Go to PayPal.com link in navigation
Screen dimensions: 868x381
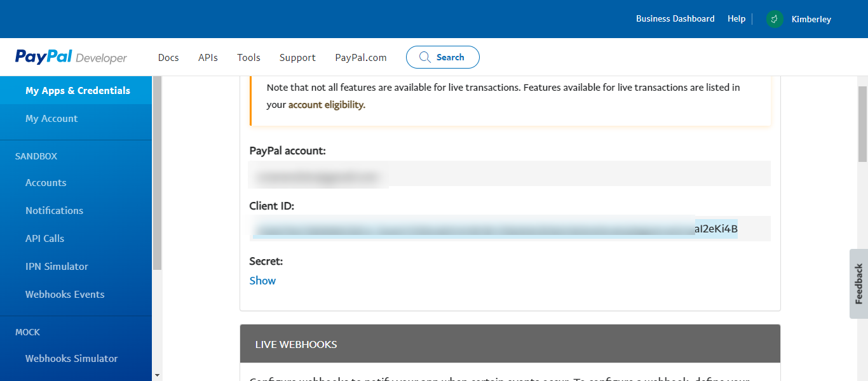[x=361, y=57]
